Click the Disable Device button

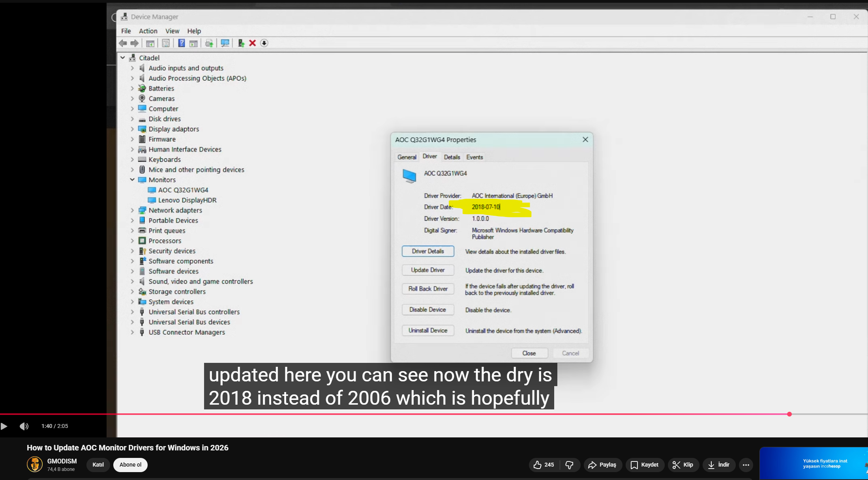point(428,310)
